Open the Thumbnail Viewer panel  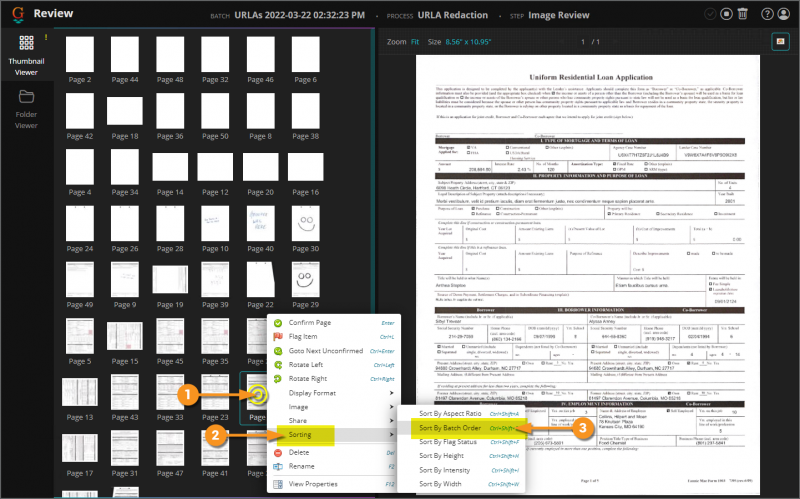pyautogui.click(x=26, y=55)
